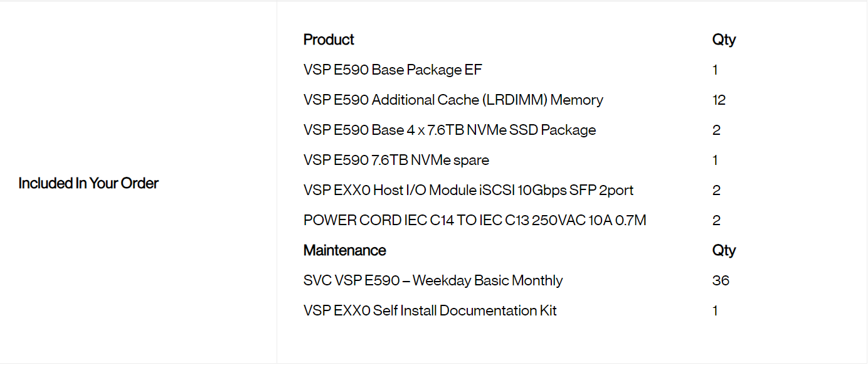The width and height of the screenshot is (868, 365).
Task: Click the quantity value for Documentation Kit
Action: 715,310
